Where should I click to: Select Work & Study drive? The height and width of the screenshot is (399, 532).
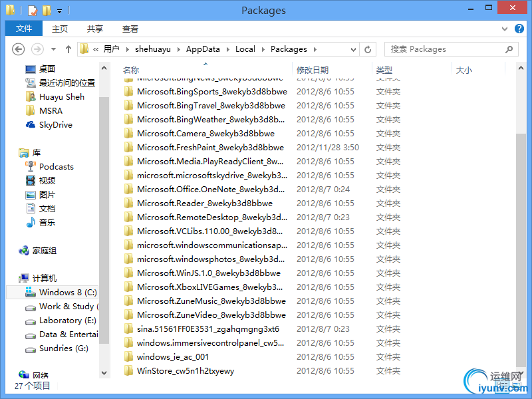click(x=69, y=307)
